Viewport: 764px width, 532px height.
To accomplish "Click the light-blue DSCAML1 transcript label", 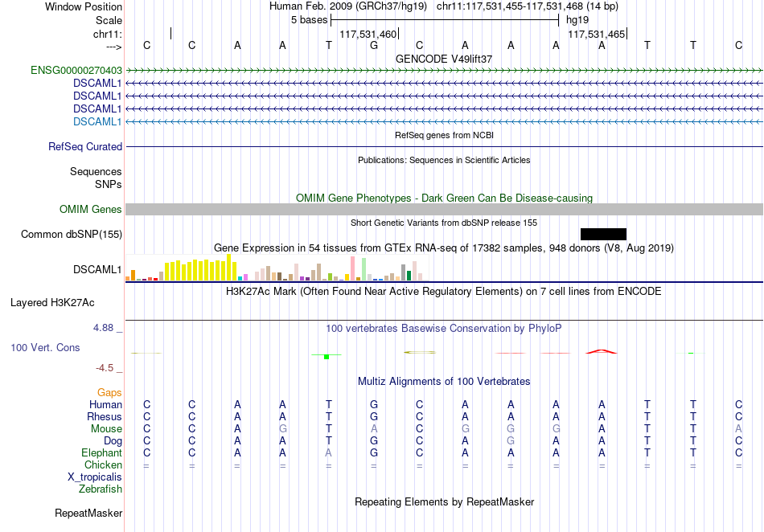I will (97, 121).
